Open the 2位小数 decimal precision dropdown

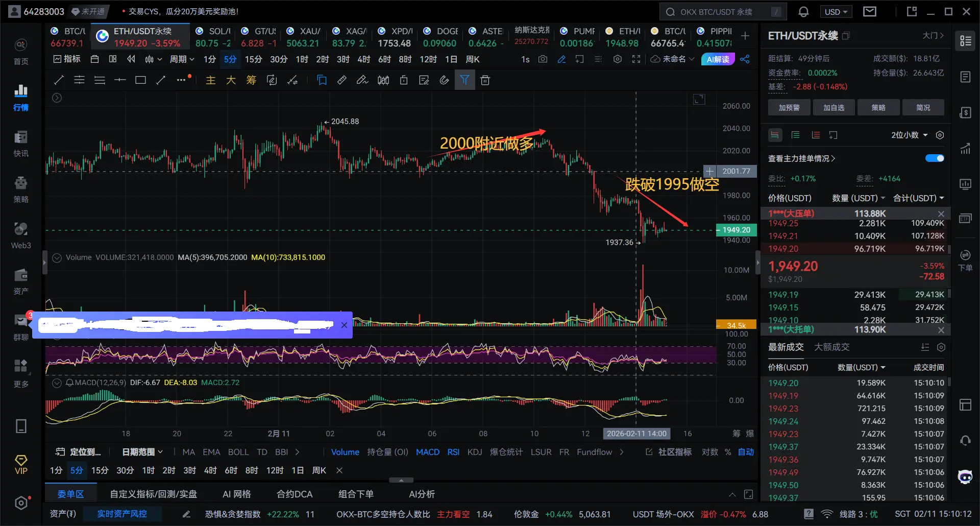click(x=909, y=135)
